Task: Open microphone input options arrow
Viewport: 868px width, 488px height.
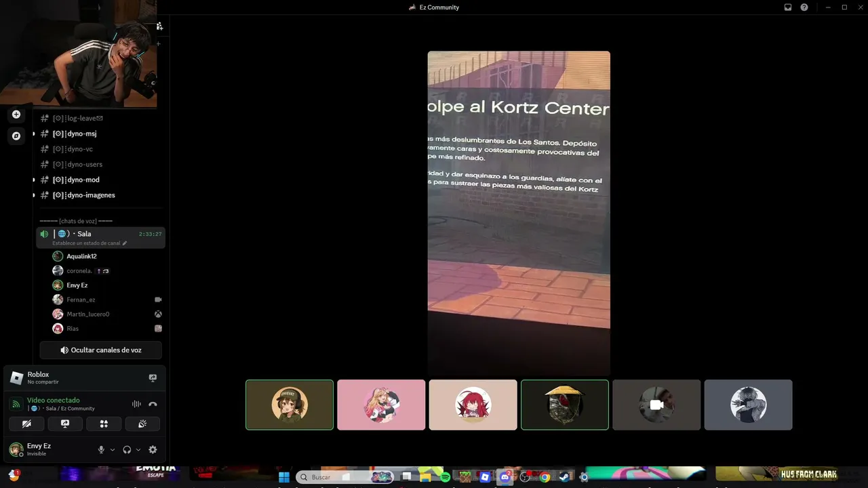Action: click(x=113, y=449)
